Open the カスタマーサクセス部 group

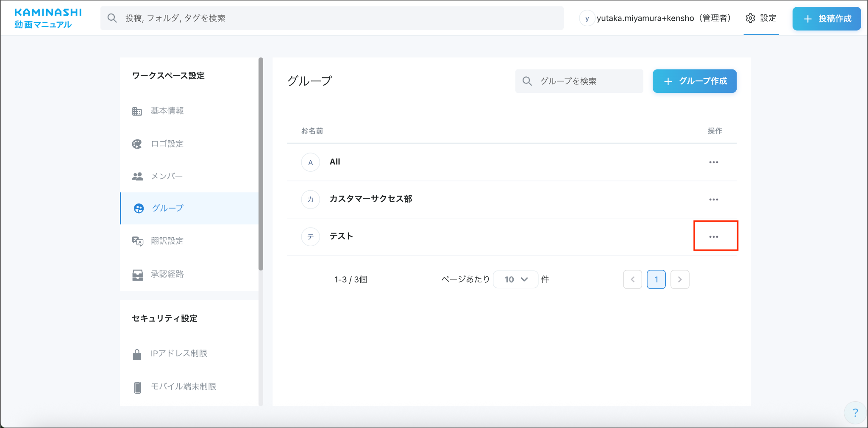tap(512, 200)
